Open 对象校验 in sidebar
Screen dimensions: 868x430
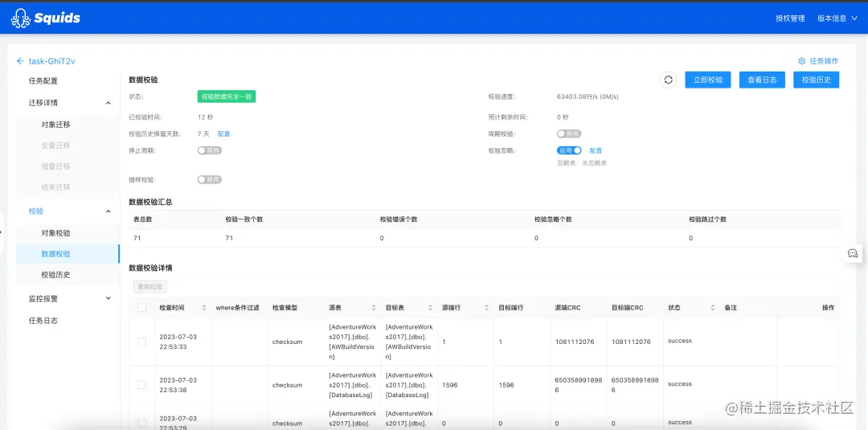56,233
